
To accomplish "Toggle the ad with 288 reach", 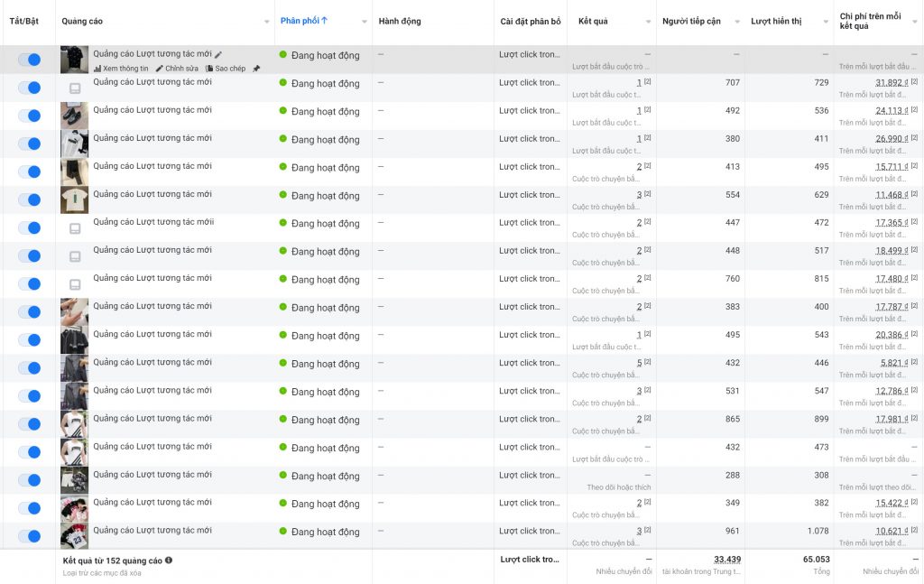I will click(29, 480).
